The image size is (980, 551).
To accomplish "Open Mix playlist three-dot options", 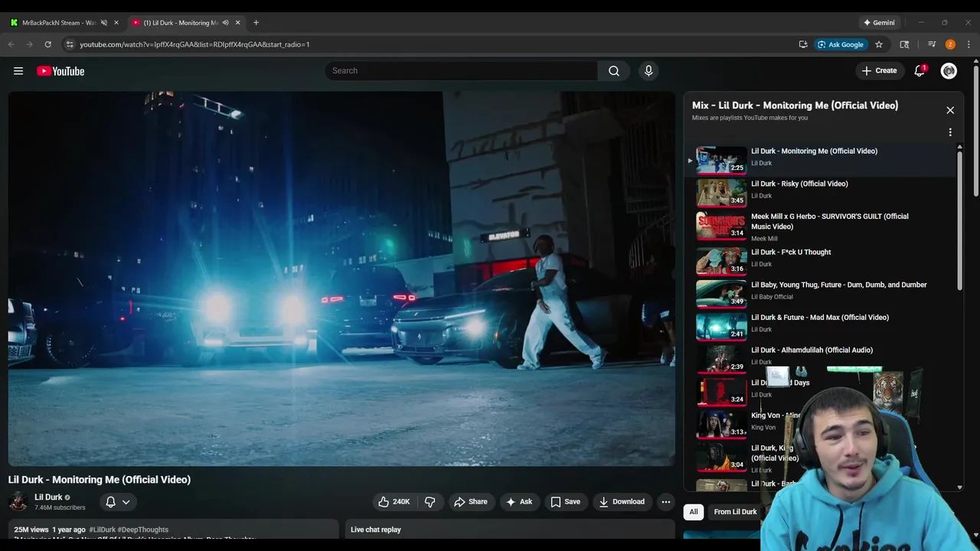I will point(950,132).
